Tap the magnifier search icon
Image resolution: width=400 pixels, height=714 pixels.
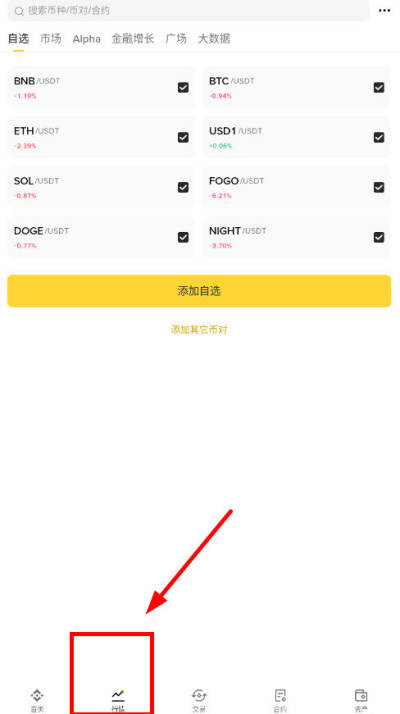click(19, 11)
